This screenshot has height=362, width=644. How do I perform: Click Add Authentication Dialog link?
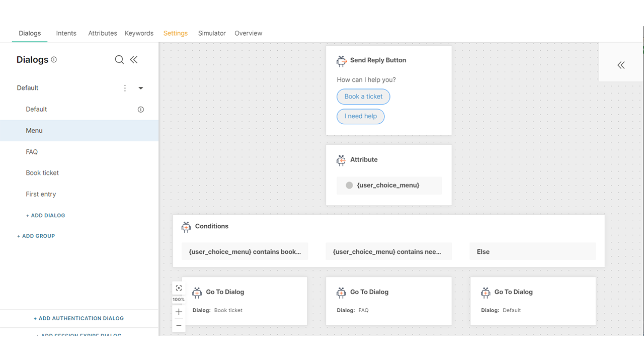pyautogui.click(x=79, y=318)
